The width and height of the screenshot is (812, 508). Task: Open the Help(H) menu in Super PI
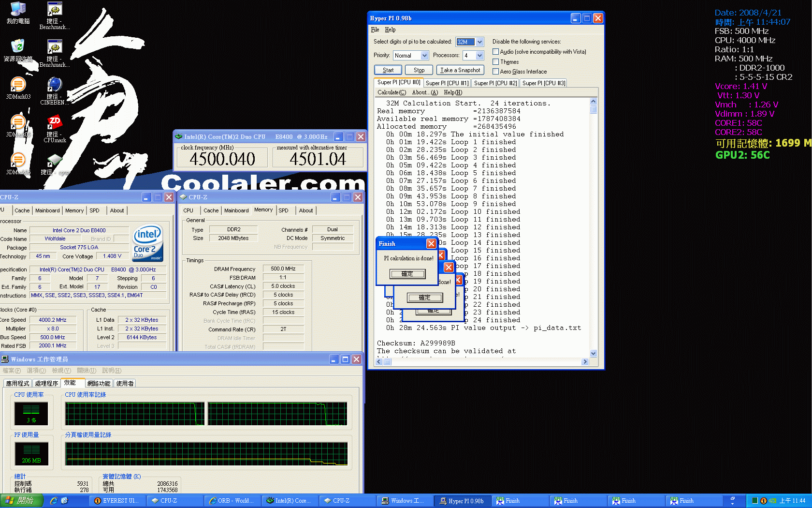453,92
